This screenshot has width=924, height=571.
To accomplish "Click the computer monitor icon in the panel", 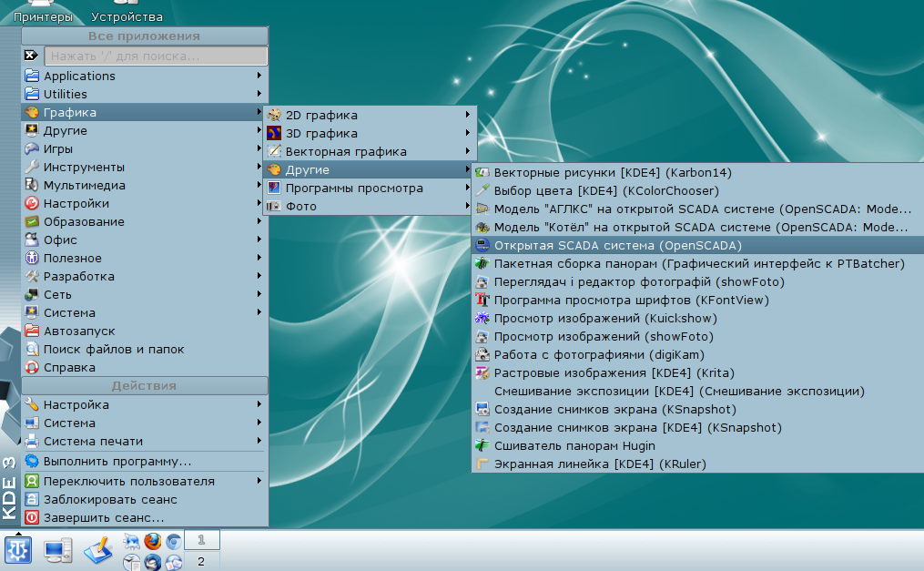I will [57, 551].
